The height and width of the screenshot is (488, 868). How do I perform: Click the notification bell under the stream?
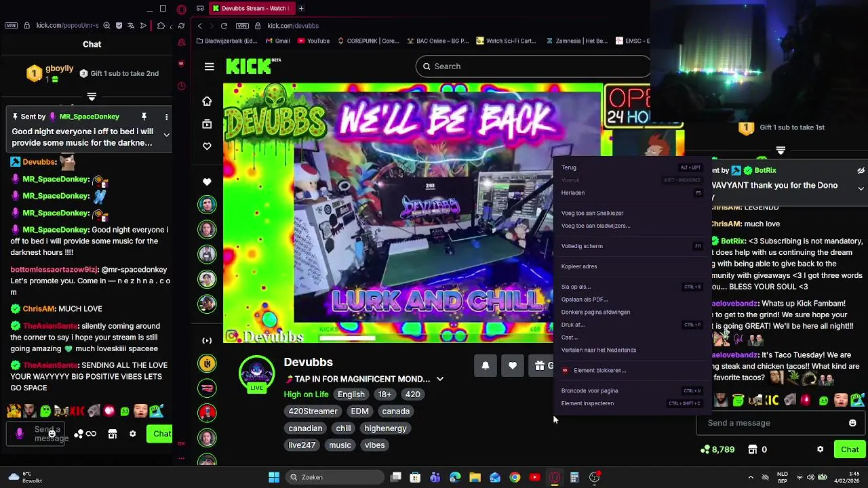point(486,365)
